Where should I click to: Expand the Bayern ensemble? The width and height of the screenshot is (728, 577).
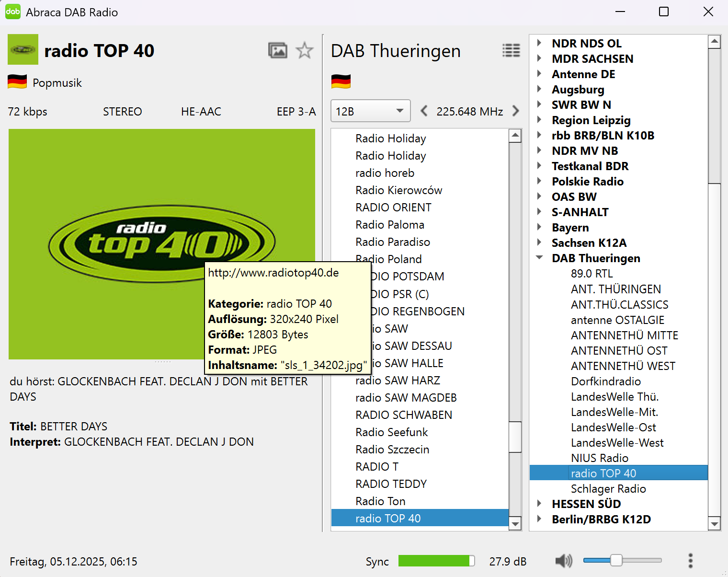pos(539,227)
